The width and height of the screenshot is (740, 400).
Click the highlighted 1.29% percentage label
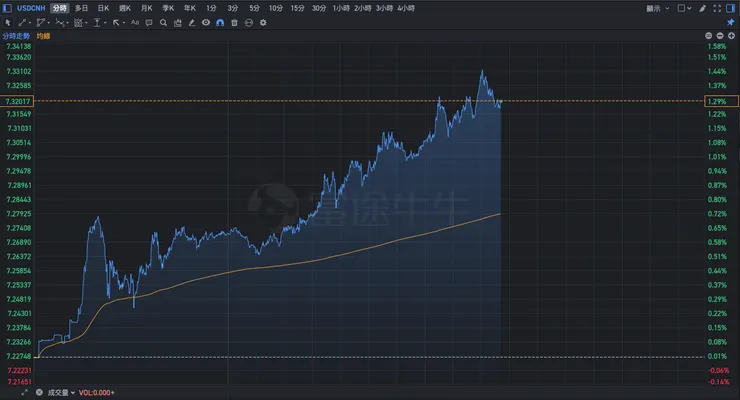pyautogui.click(x=721, y=101)
